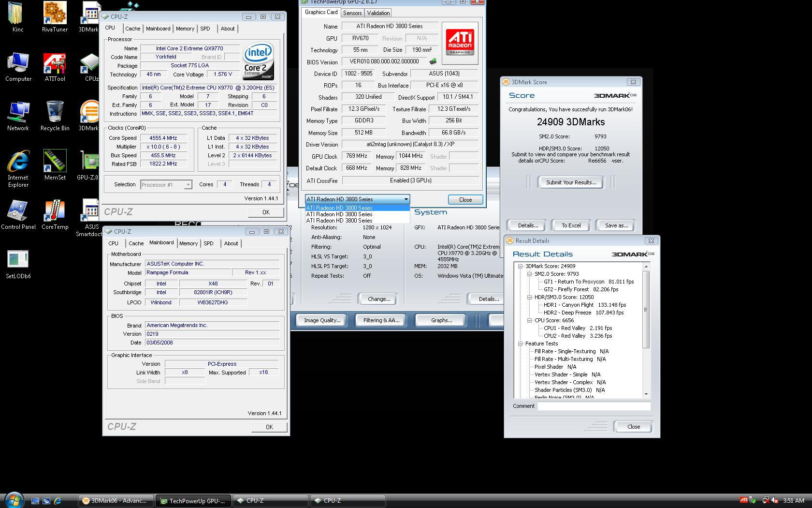Open the SetLODb6 desktop icon
Screen dimensions: 812x508
[x=18, y=265]
